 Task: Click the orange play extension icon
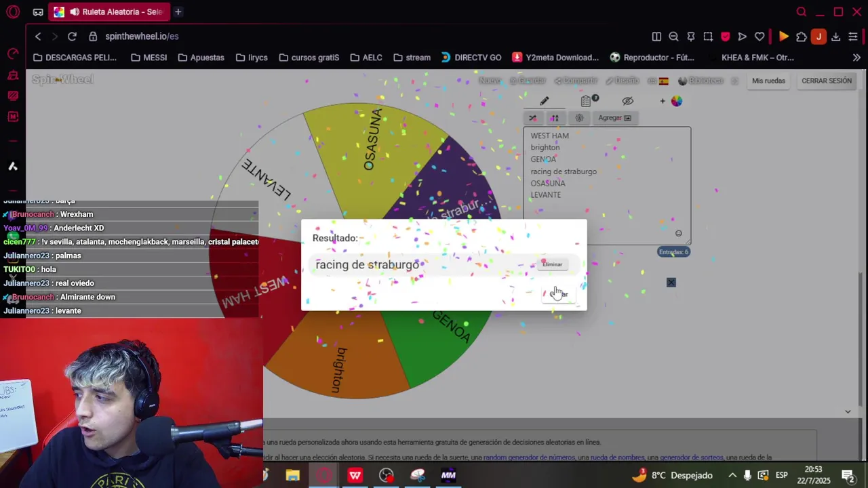coord(784,37)
